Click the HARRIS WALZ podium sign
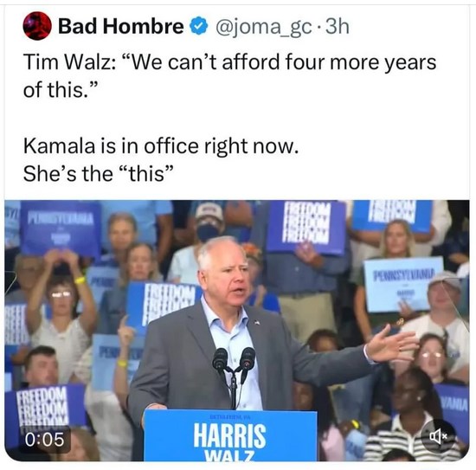This screenshot has height=470, width=476. [230, 435]
